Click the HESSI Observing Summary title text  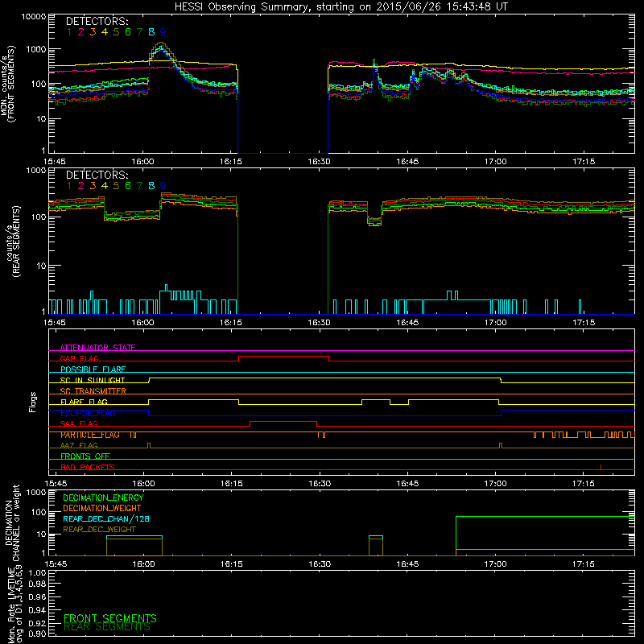[341, 6]
